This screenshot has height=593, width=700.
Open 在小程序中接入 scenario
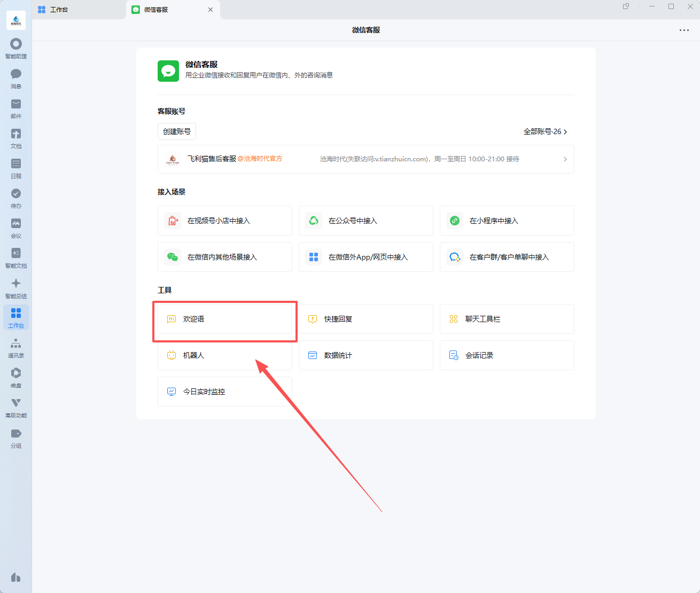507,221
